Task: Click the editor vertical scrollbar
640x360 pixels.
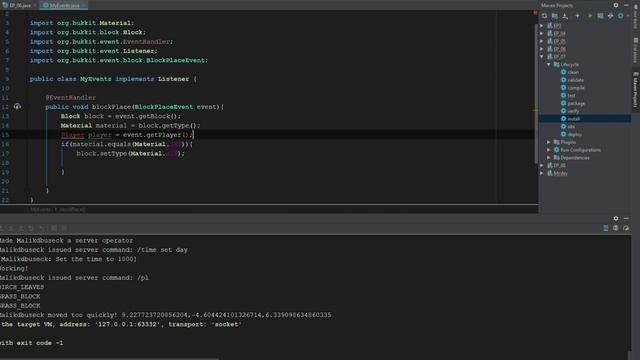Action: [536, 94]
